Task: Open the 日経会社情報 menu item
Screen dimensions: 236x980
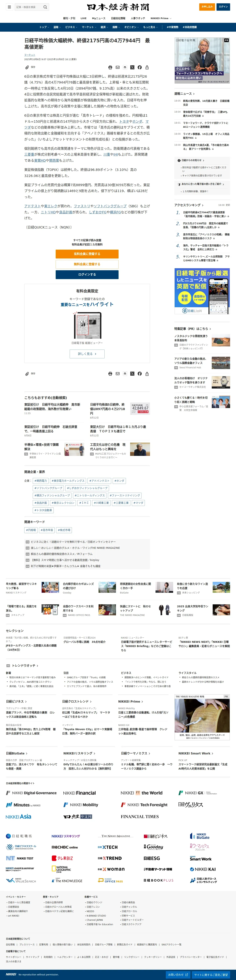Action: pyautogui.click(x=118, y=18)
